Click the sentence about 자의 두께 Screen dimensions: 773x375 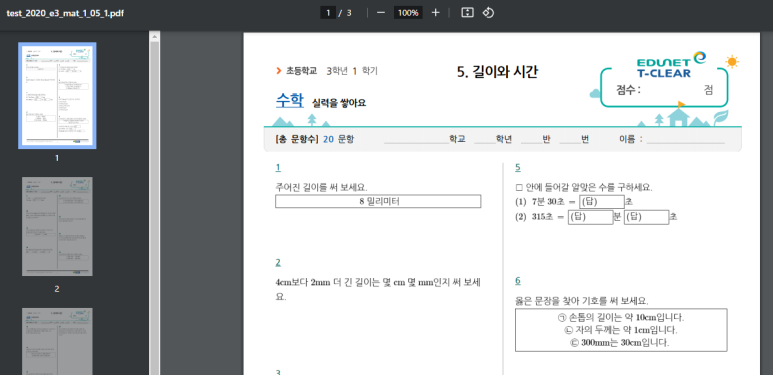(x=621, y=330)
